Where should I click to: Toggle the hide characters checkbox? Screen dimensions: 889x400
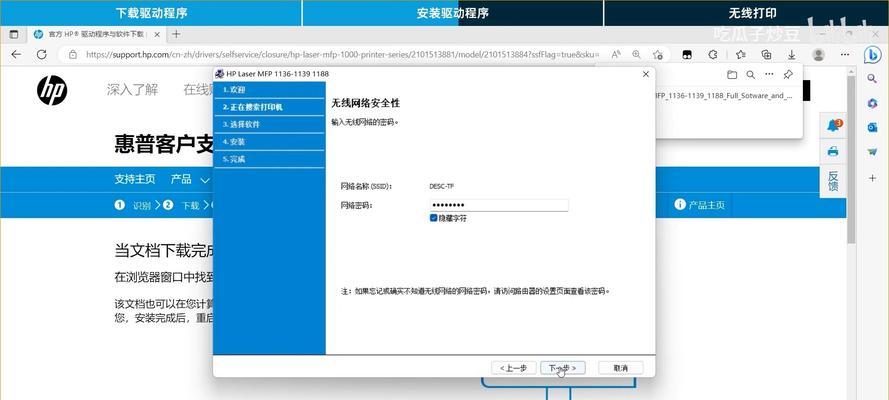pos(434,218)
